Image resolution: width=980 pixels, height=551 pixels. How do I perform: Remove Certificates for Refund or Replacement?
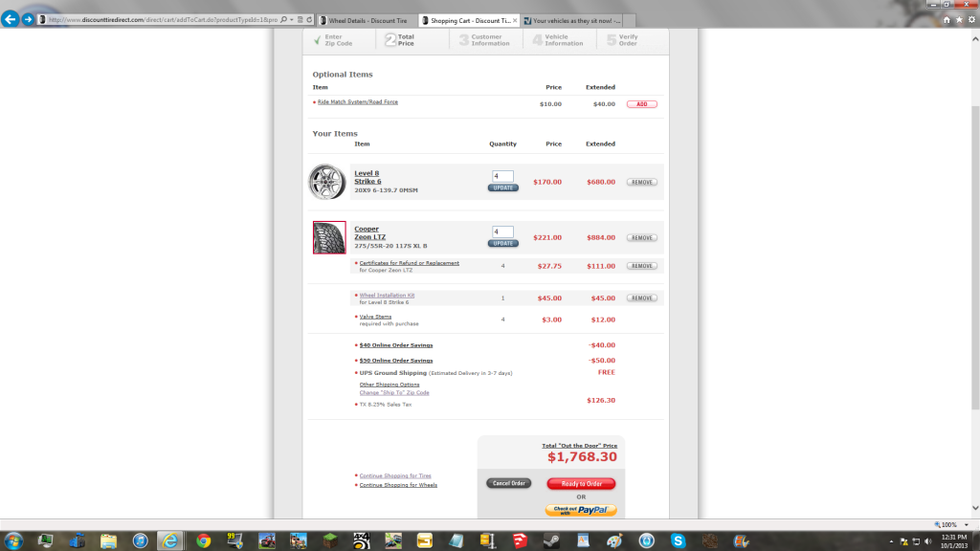[642, 266]
